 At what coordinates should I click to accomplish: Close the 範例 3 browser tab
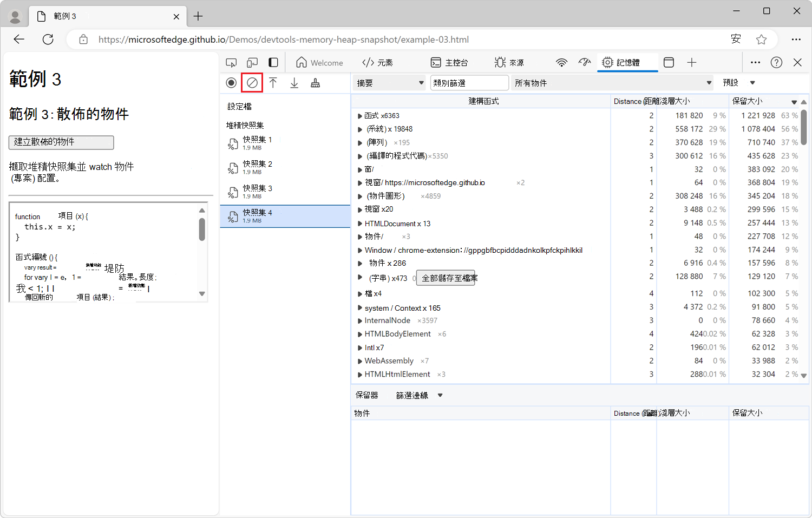(x=176, y=17)
